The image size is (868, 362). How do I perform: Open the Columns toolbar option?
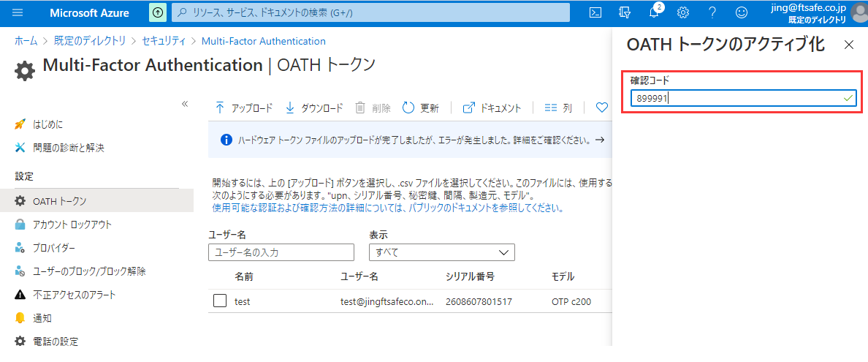click(559, 108)
